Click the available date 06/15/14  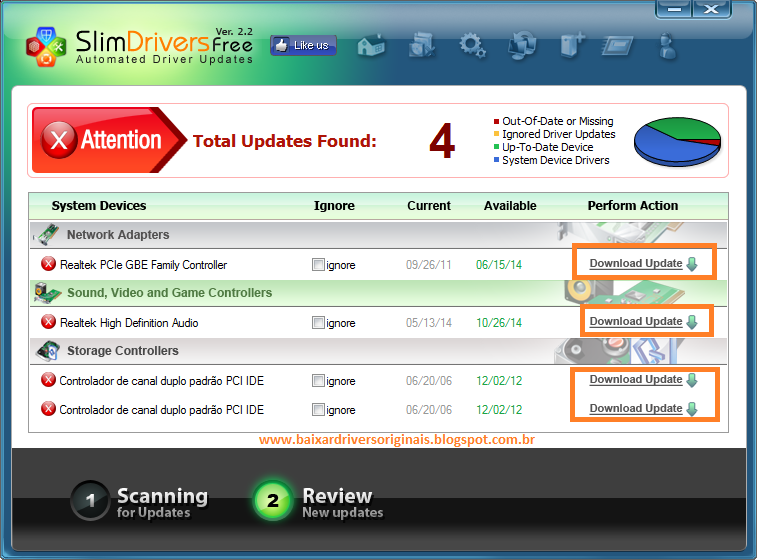point(499,265)
